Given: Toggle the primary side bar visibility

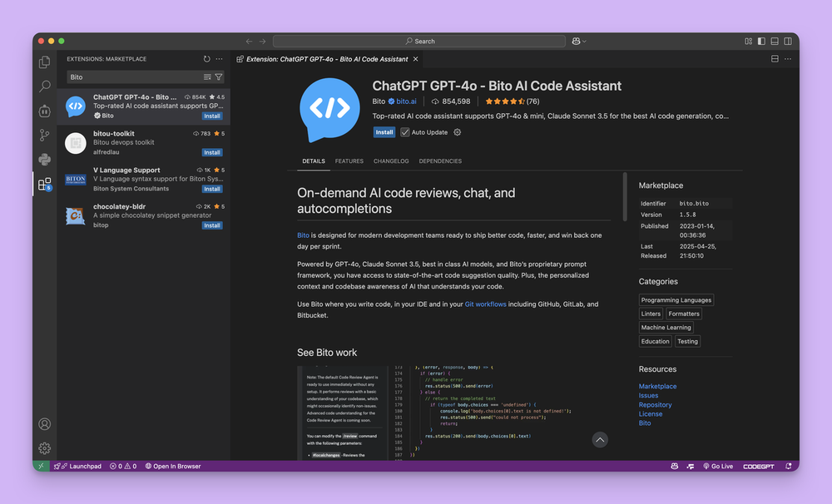Looking at the screenshot, I should click(x=762, y=40).
